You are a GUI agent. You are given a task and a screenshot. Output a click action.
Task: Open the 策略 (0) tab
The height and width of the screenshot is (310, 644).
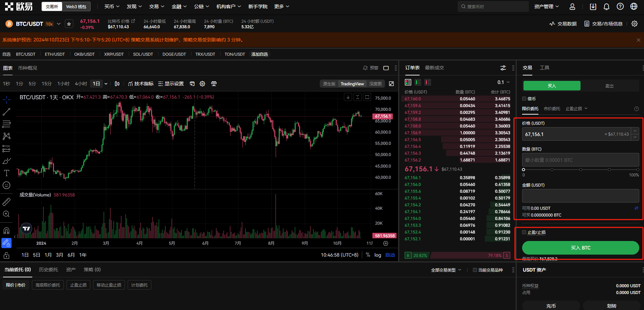[x=92, y=270]
